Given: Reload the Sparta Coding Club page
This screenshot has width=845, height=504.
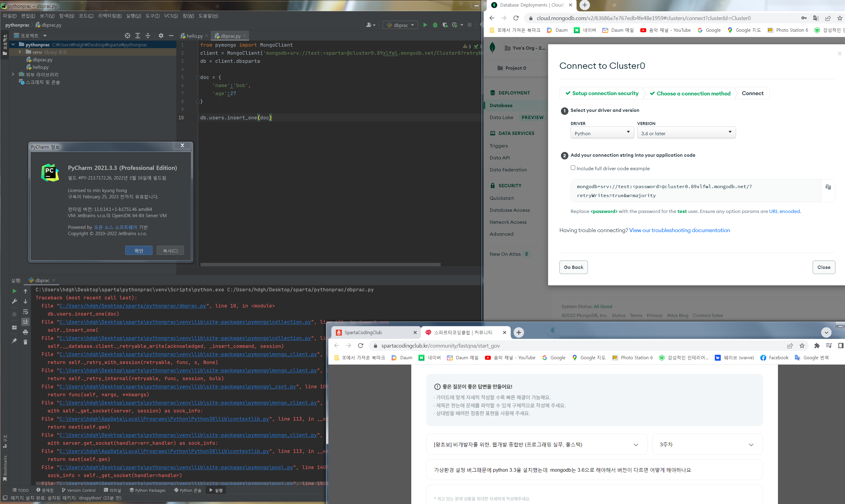Looking at the screenshot, I should (x=360, y=346).
